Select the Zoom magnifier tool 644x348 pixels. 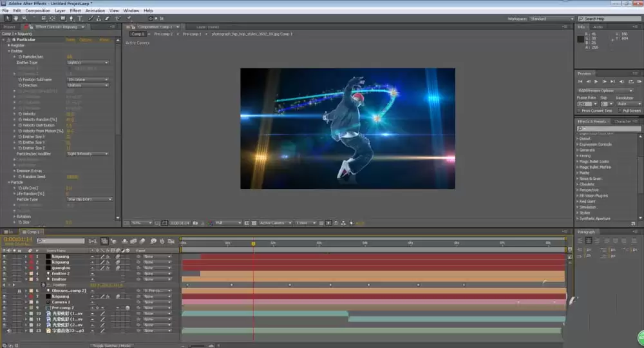[24, 19]
